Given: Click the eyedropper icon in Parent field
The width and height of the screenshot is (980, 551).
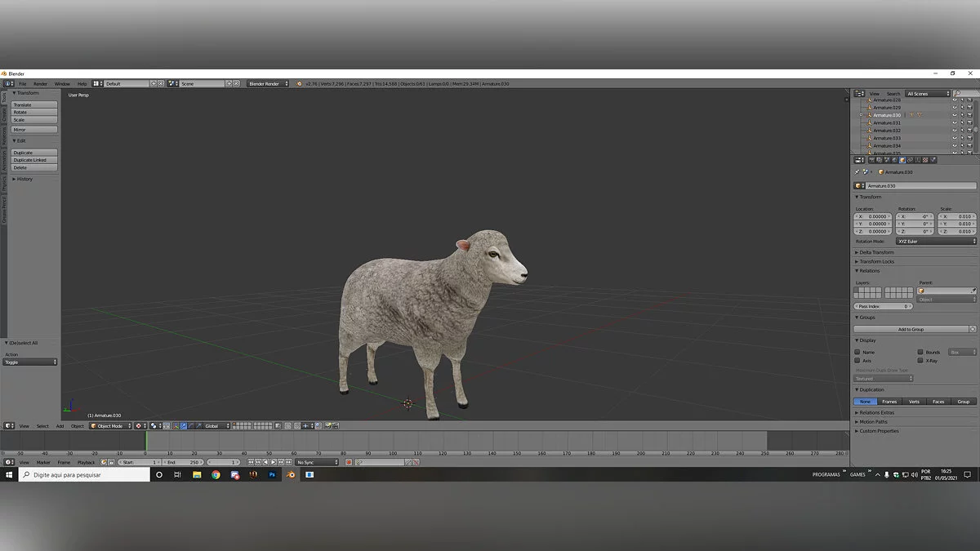Looking at the screenshot, I should [x=973, y=291].
